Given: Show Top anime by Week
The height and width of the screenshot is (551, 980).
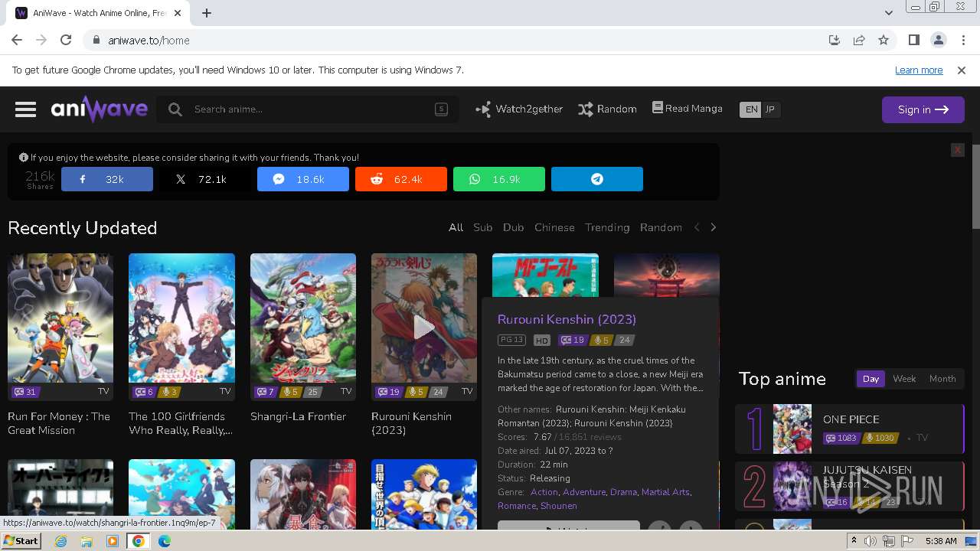Looking at the screenshot, I should (904, 379).
